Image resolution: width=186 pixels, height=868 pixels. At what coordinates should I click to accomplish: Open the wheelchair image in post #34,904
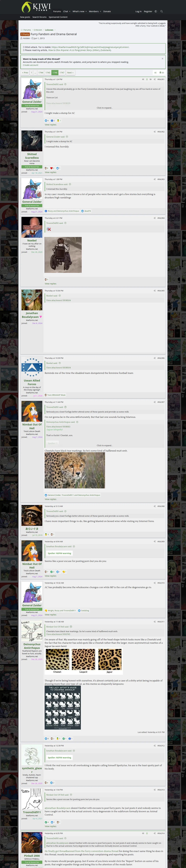(63, 255)
